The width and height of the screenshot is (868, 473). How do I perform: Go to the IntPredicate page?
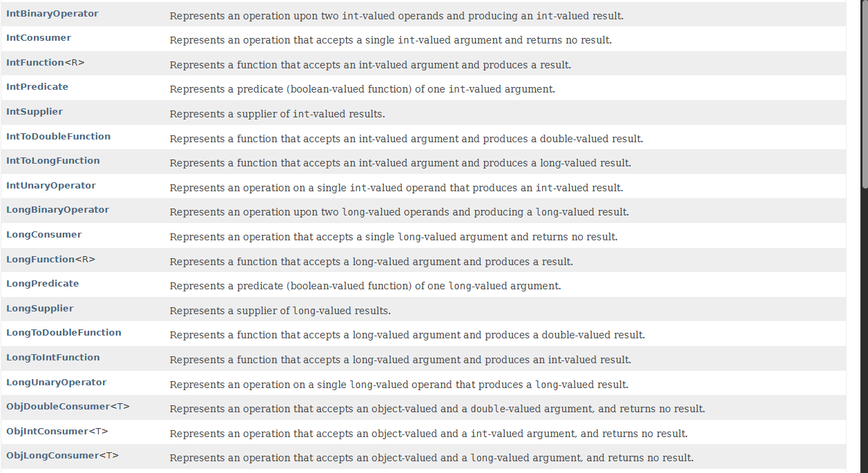[x=37, y=87]
